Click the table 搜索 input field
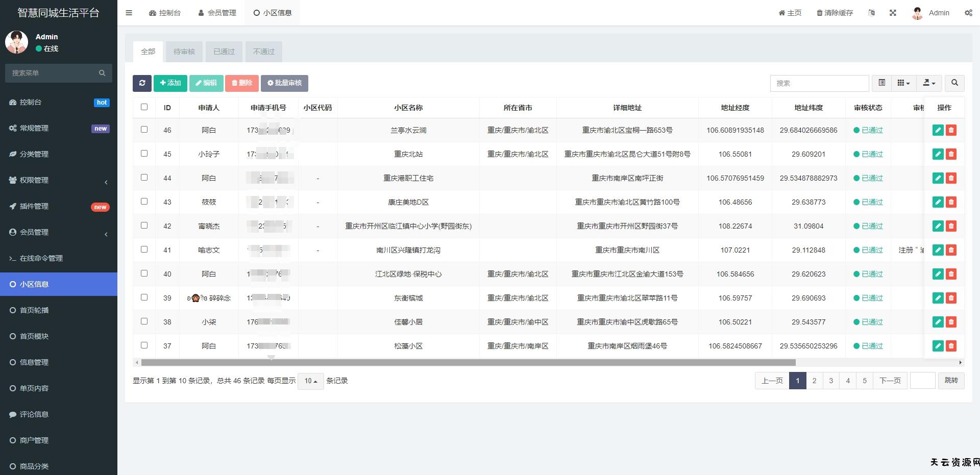 (819, 83)
